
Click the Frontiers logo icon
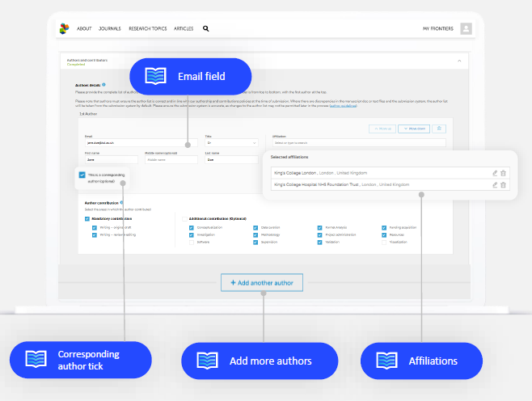tap(65, 28)
